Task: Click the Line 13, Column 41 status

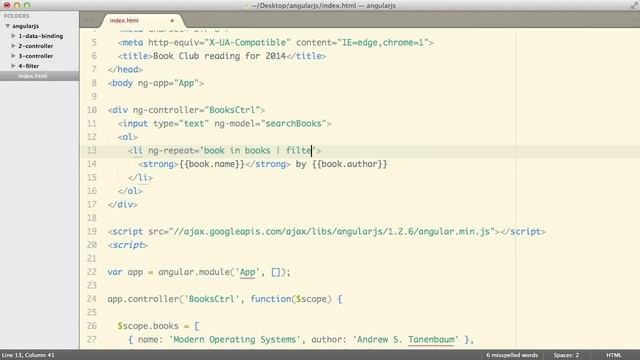Action: click(28, 355)
